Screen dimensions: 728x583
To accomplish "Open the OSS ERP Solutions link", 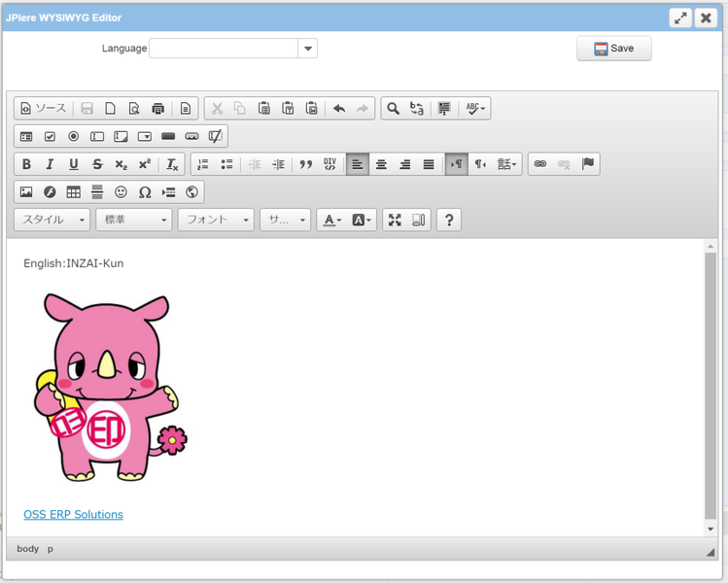I will pos(73,514).
